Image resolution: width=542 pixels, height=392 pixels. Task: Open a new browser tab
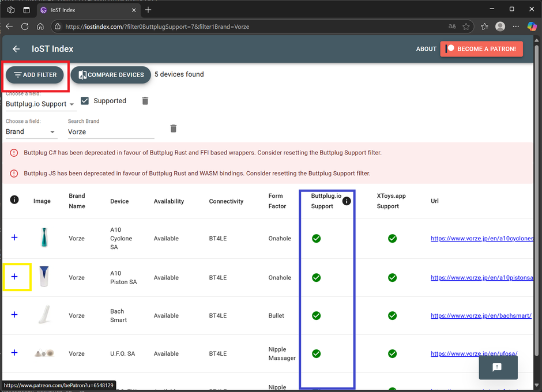tap(148, 10)
